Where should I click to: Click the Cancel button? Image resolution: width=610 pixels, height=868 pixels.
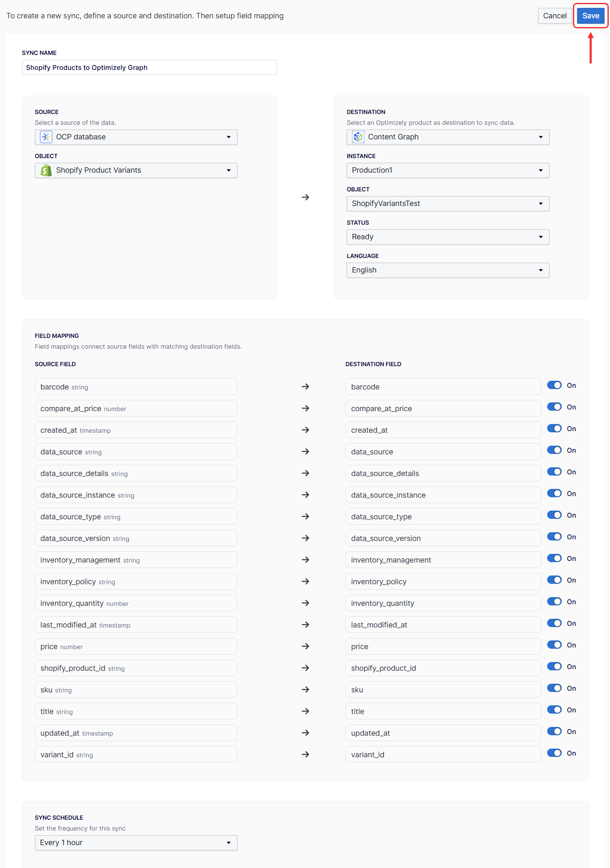[555, 16]
